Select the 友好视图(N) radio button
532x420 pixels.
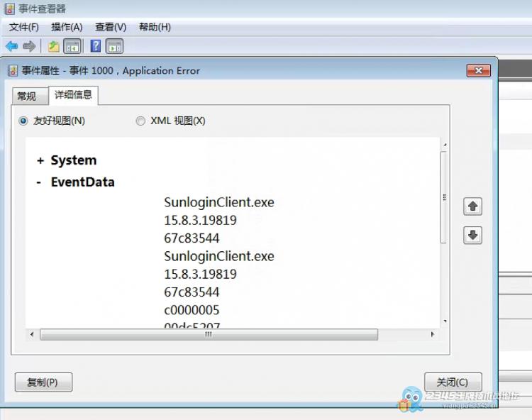point(23,121)
